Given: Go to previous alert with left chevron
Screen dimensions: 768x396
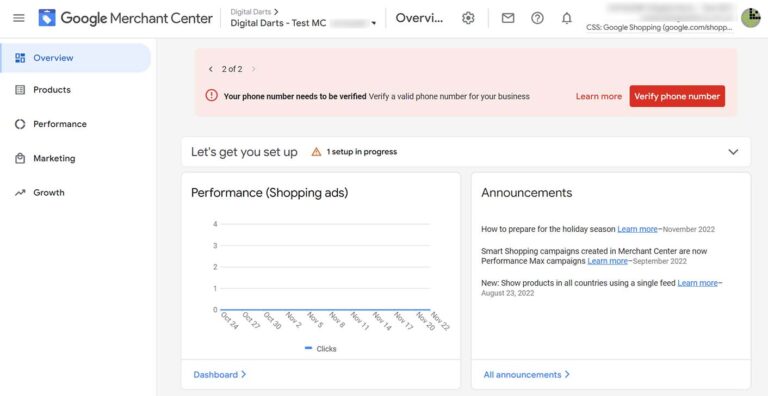Looking at the screenshot, I should pos(211,69).
